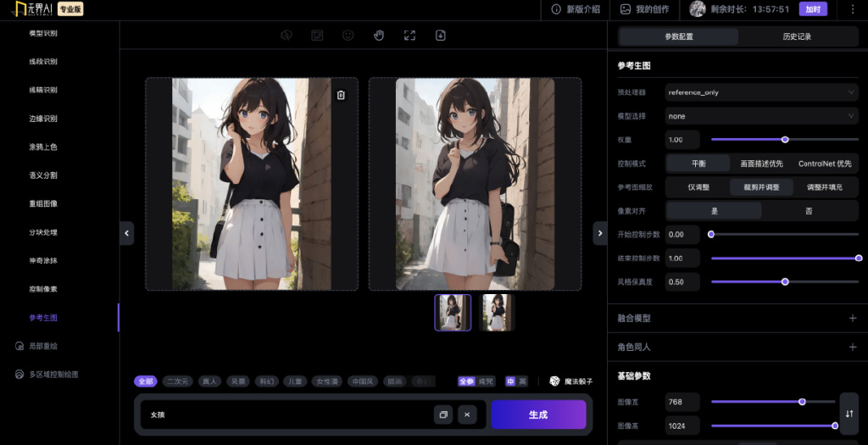Click the download image file icon
Viewport: 868px width, 445px height.
click(x=441, y=36)
